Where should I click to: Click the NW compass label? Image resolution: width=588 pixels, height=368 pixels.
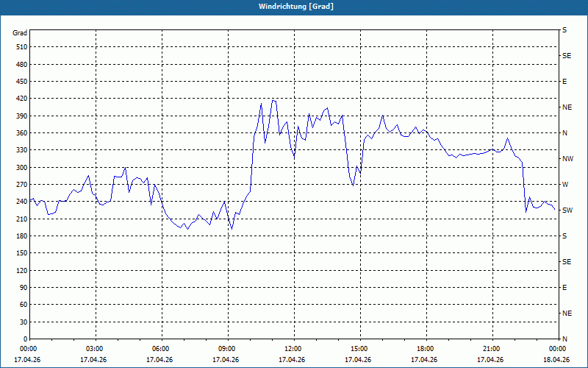(x=567, y=159)
